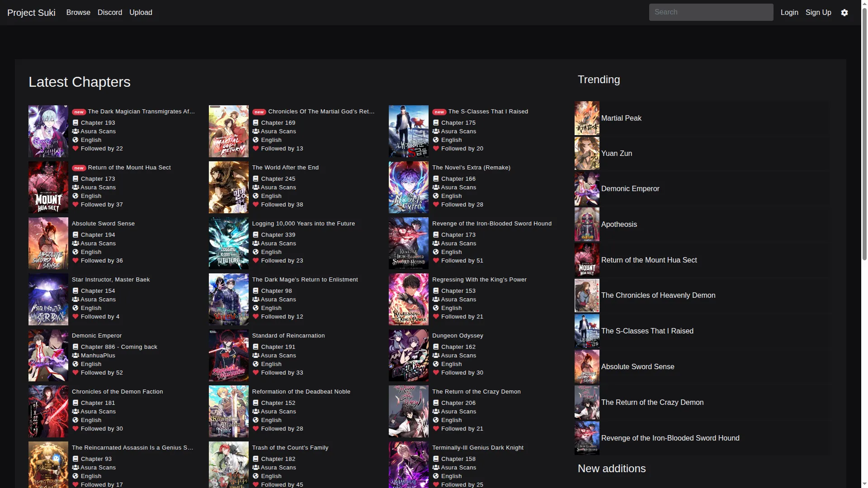Click the globe icon under Dungeon Odyssey

pyautogui.click(x=436, y=364)
